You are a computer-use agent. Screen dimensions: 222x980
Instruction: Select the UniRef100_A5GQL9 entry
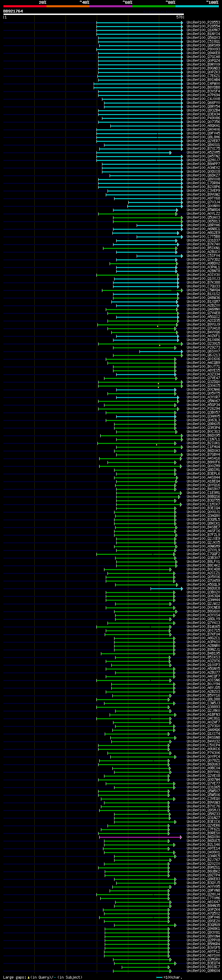coord(203,584)
